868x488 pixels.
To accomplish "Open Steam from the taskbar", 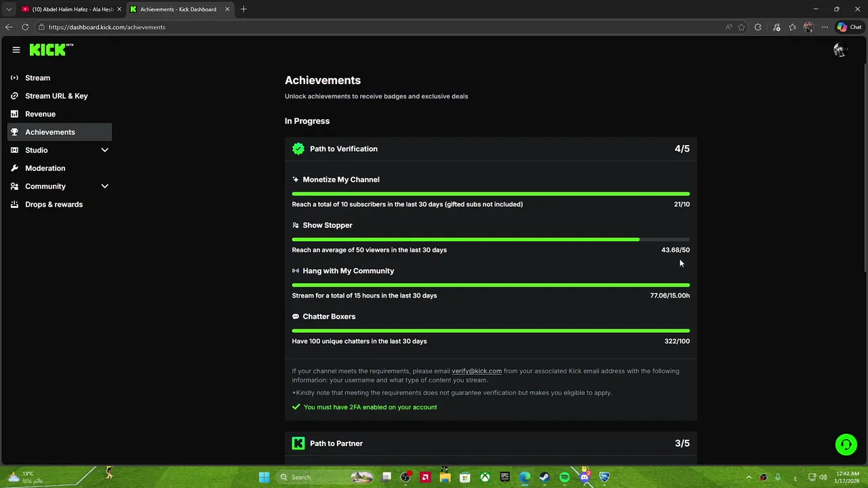I will click(x=545, y=477).
